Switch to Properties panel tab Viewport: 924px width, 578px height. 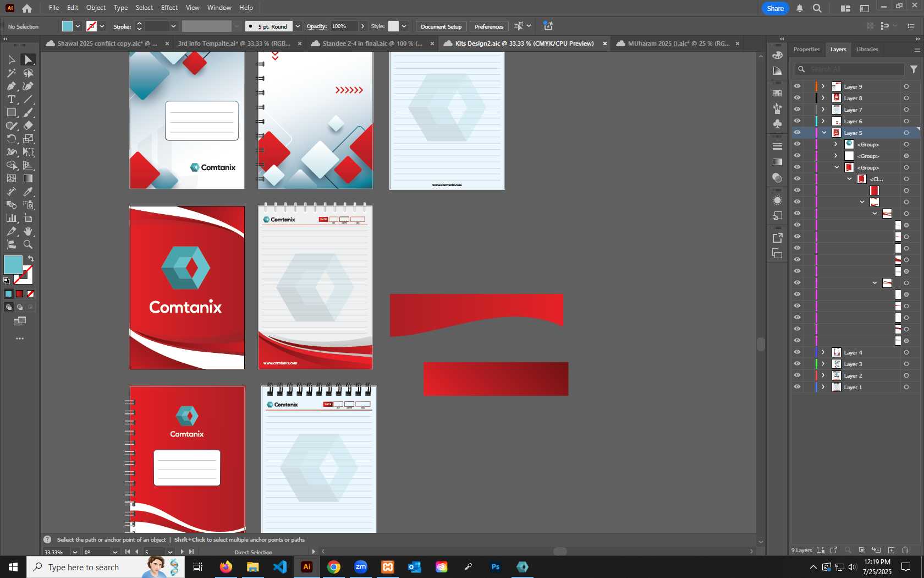click(x=806, y=50)
